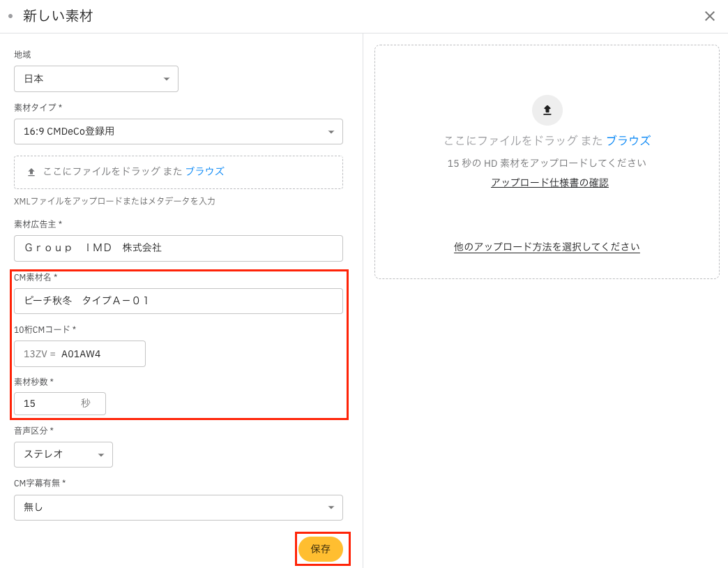Click the ブラウズ link in the XML drop zone
Image resolution: width=728 pixels, height=568 pixels.
(x=204, y=171)
